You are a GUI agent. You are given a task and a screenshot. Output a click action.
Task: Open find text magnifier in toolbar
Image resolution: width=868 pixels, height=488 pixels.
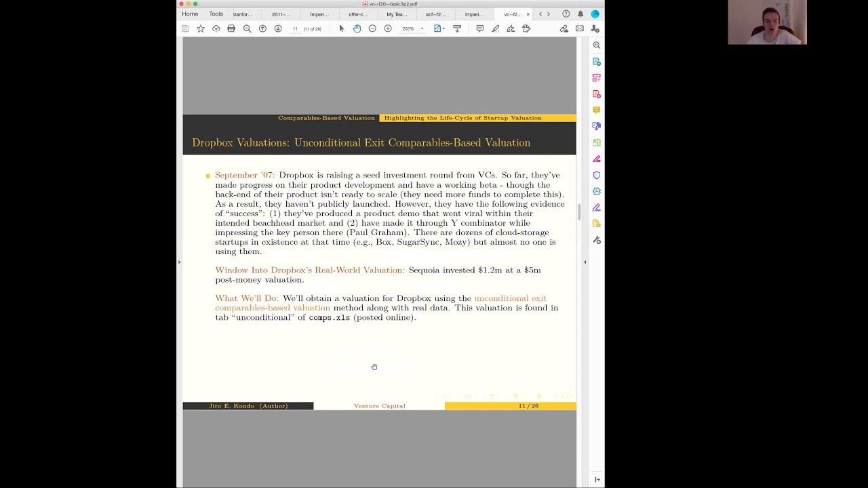247,28
